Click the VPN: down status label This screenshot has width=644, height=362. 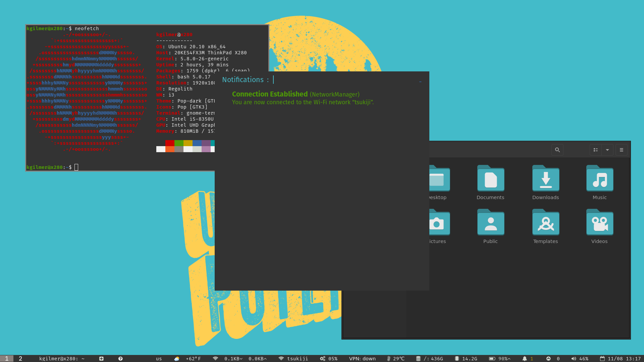click(362, 358)
